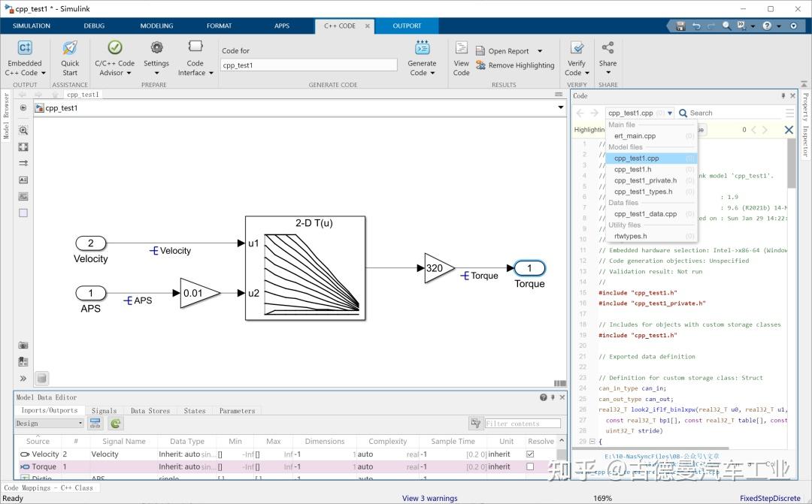
Task: Click the View 3 warnings link
Action: coord(429,498)
